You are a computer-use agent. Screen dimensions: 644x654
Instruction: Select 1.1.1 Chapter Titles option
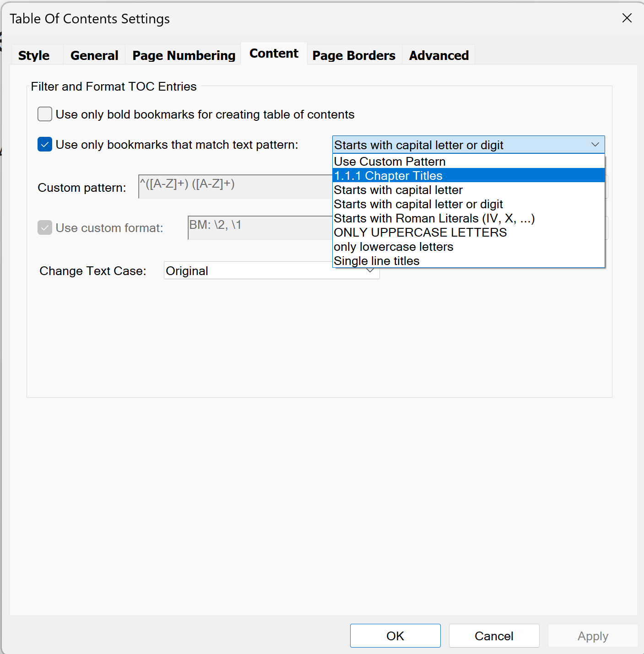(x=469, y=175)
